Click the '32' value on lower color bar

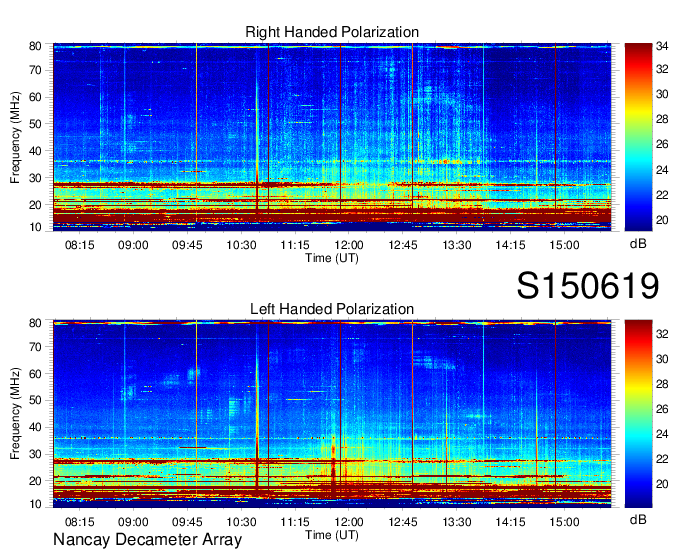point(662,334)
